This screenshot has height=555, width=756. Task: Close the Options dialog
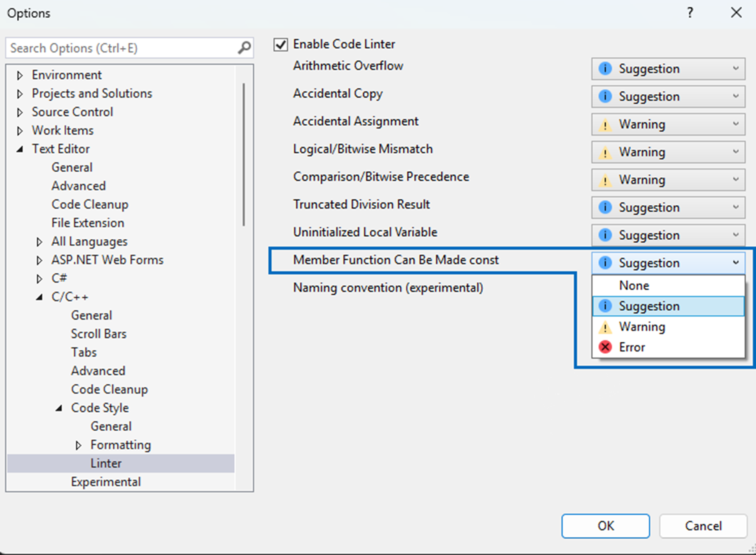736,13
